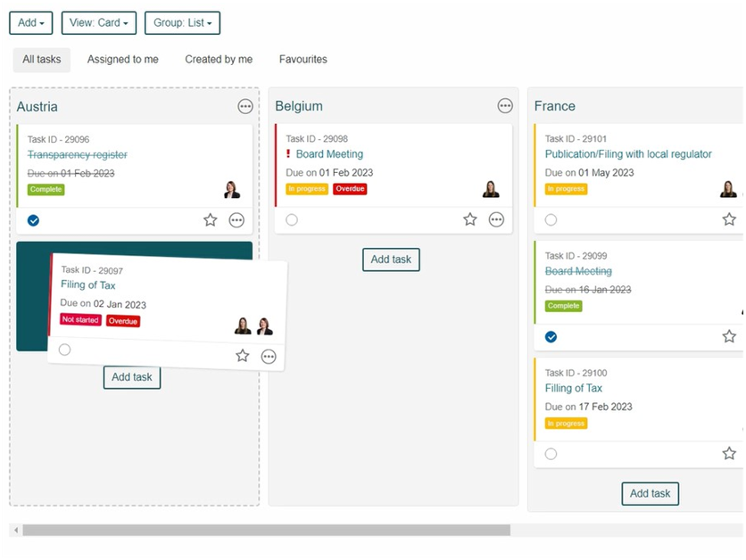The width and height of the screenshot is (746, 560).
Task: Open more options for Transparency register task
Action: tap(236, 219)
